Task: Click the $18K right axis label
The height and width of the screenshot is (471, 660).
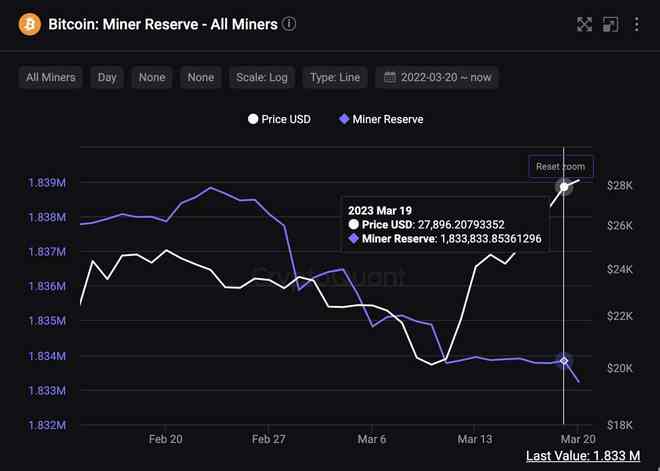Action: coord(620,425)
